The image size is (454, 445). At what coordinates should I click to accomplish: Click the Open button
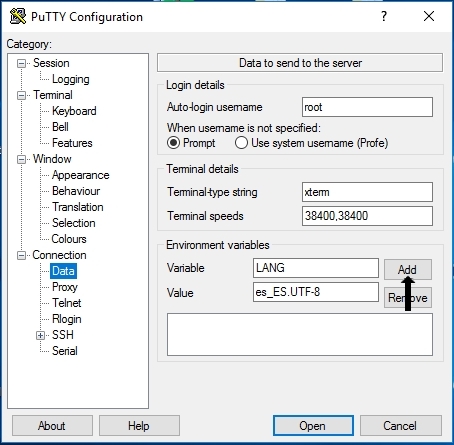pos(313,425)
